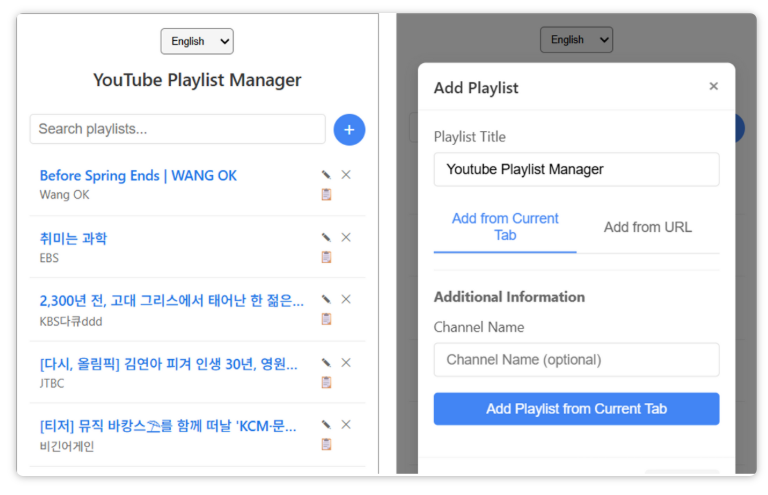Switch to the Add from URL tab
This screenshot has height=495, width=768.
[x=648, y=227]
